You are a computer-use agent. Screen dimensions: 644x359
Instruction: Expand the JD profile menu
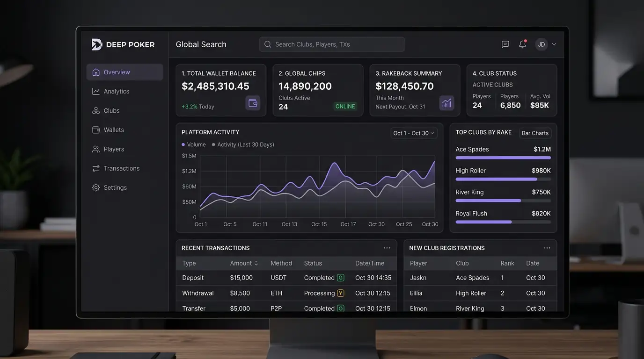pos(546,44)
